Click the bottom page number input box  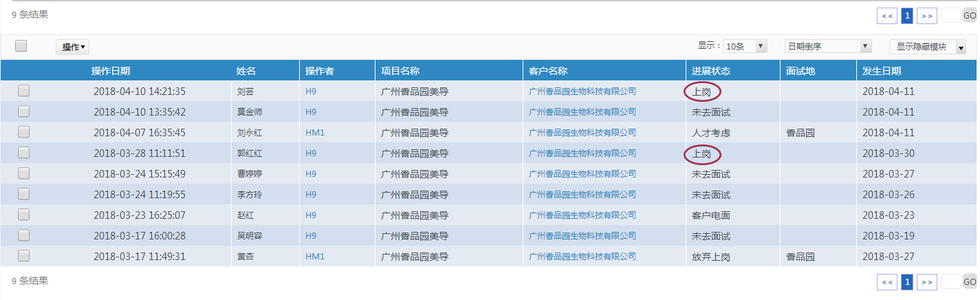(x=951, y=281)
